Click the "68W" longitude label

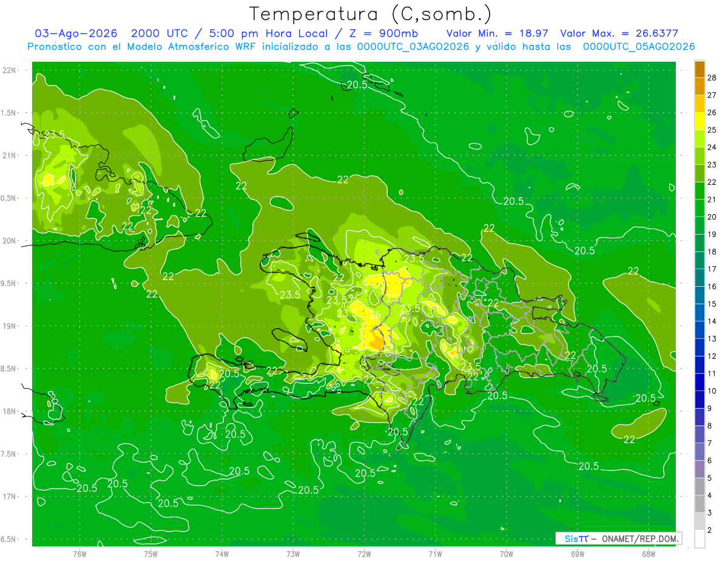point(649,554)
